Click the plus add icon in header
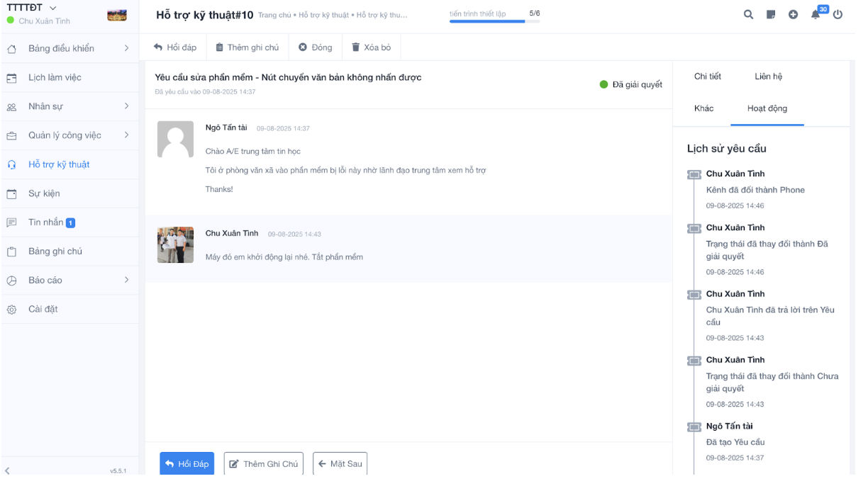Viewport: 868px width, 503px height. [793, 14]
